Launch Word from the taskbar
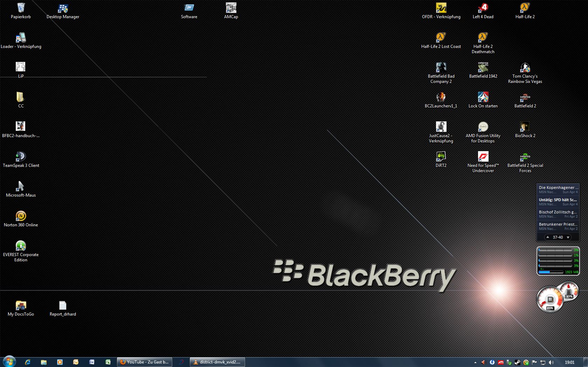Image resolution: width=588 pixels, height=367 pixels. (92, 362)
